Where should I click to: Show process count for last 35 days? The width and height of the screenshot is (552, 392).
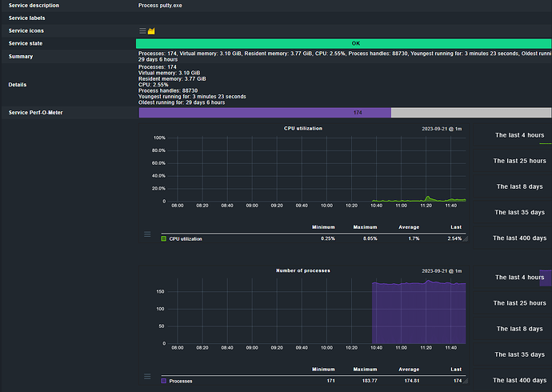(x=518, y=354)
